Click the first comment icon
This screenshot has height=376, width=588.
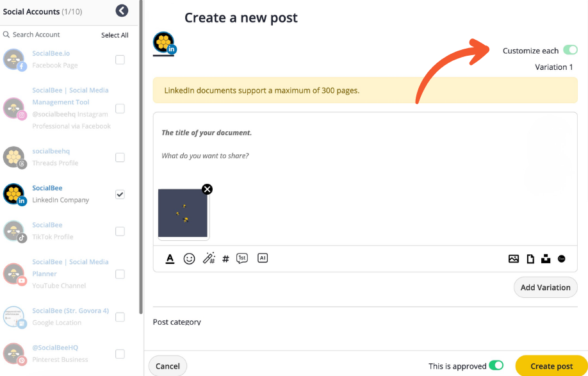[x=242, y=259]
